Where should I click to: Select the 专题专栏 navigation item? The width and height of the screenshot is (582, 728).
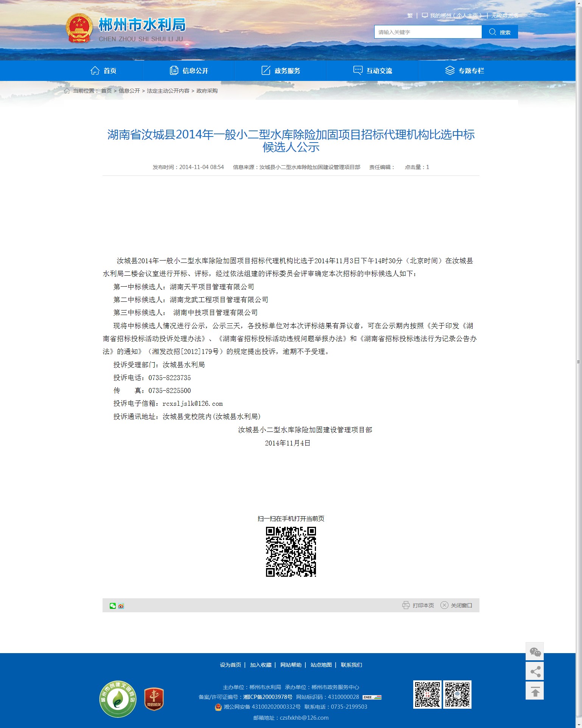[464, 71]
